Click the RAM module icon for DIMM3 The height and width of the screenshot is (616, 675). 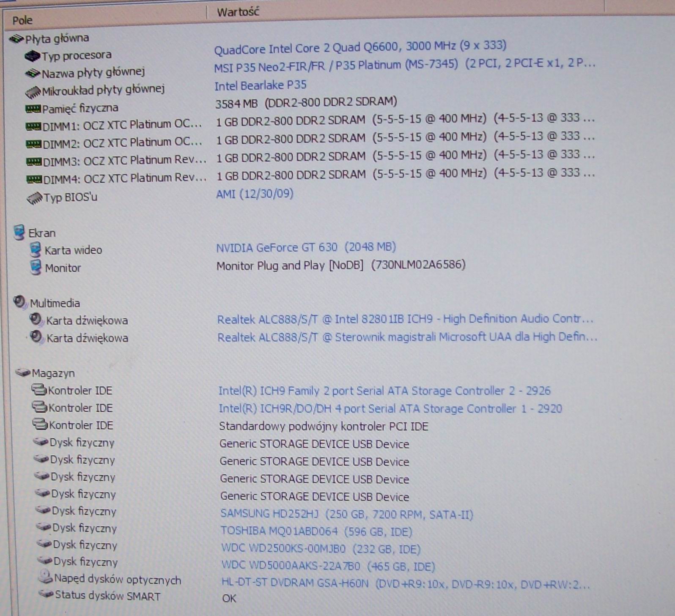tap(34, 162)
